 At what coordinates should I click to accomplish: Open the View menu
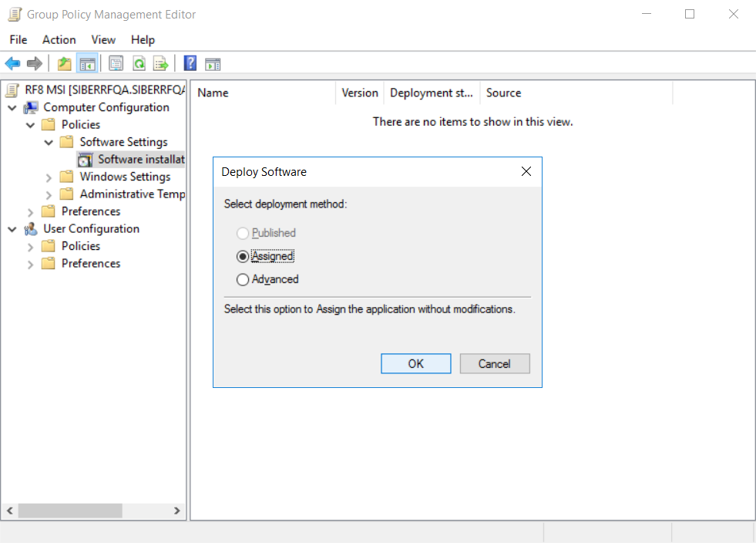pos(103,39)
